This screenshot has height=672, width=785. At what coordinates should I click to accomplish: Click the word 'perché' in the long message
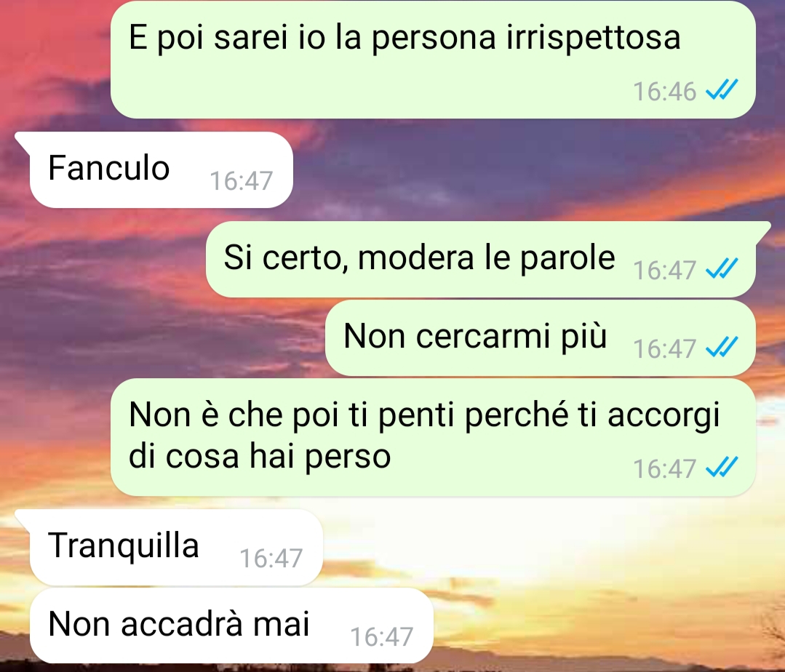coord(516,415)
